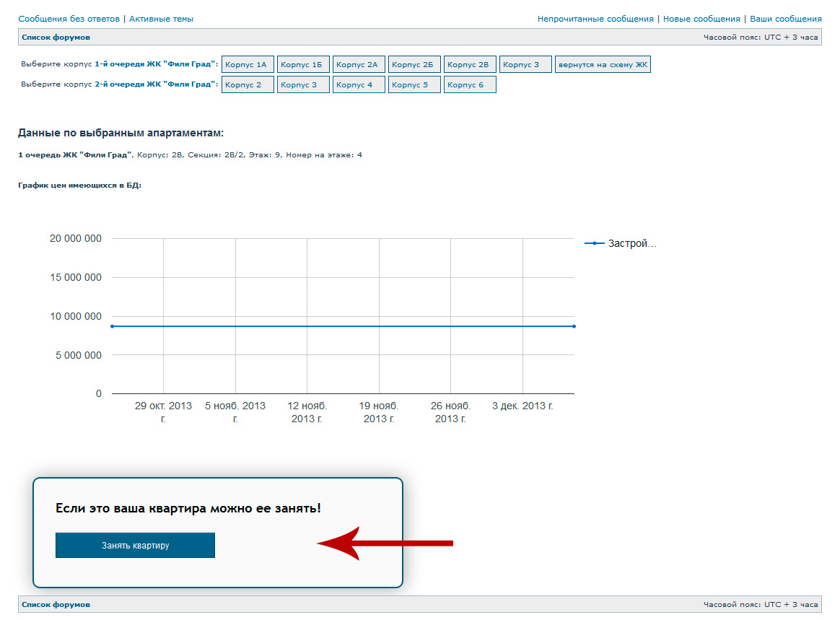This screenshot has height=620, width=840.
Task: Click top 'Список форумов' breadcrumb
Action: pyautogui.click(x=56, y=37)
